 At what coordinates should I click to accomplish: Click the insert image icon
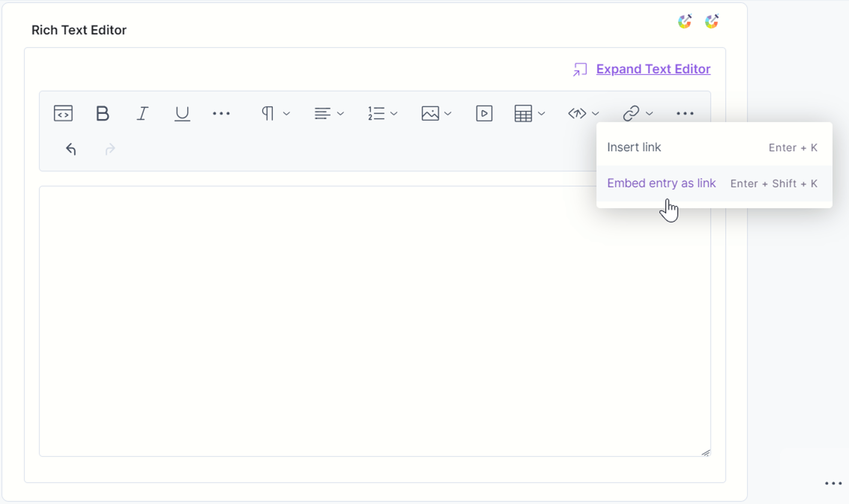click(x=430, y=113)
